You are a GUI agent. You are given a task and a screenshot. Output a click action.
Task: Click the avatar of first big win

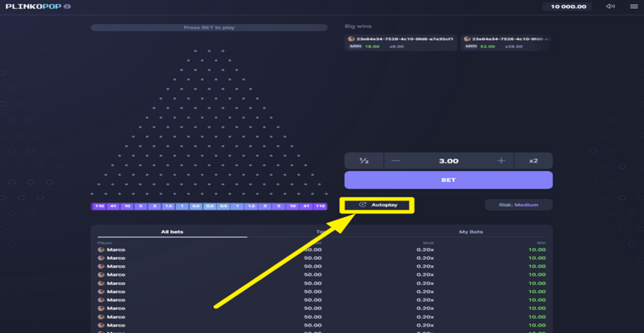point(351,39)
